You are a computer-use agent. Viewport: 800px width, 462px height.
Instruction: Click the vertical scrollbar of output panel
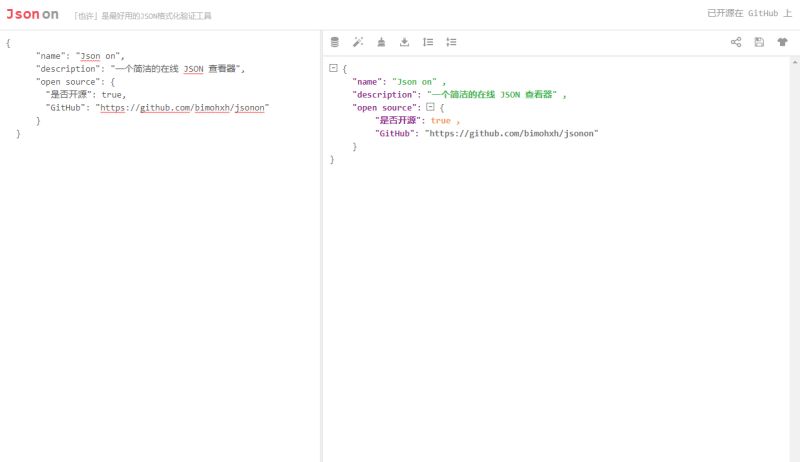[794, 259]
